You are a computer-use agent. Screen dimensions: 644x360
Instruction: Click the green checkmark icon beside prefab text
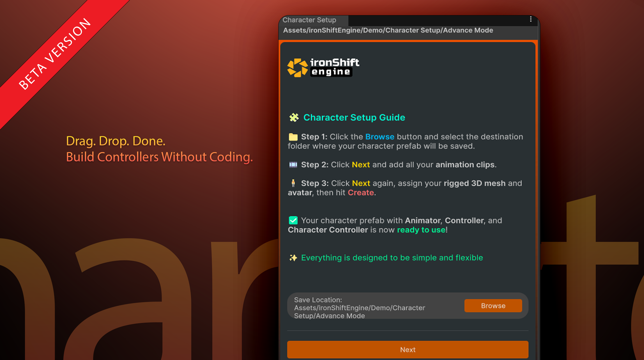[x=293, y=220]
